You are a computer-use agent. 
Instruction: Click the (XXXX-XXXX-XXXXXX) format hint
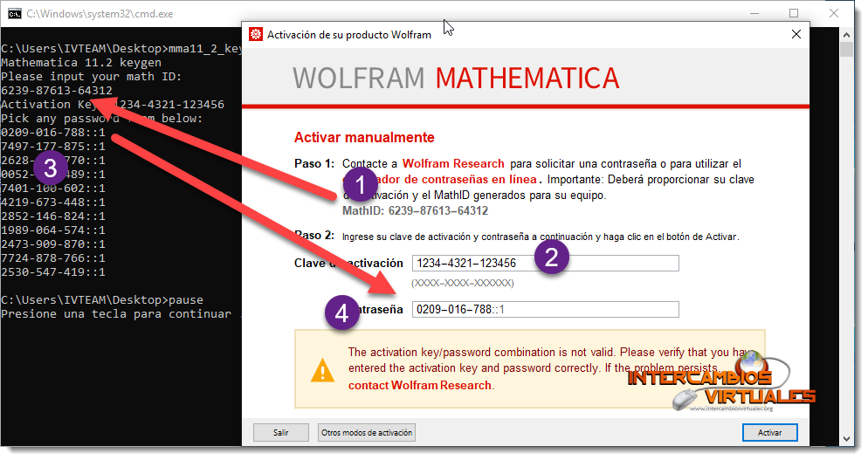pyautogui.click(x=463, y=283)
